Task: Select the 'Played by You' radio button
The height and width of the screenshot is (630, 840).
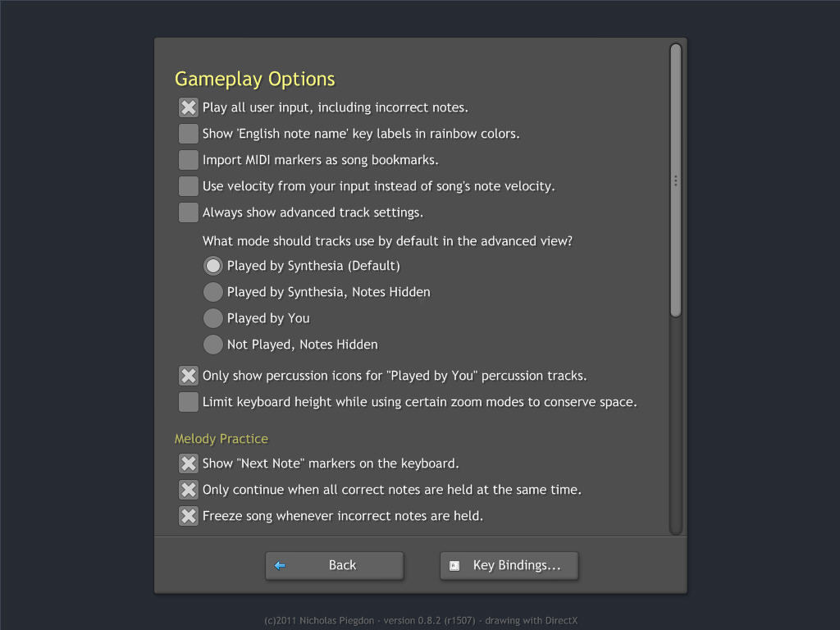Action: click(x=213, y=318)
